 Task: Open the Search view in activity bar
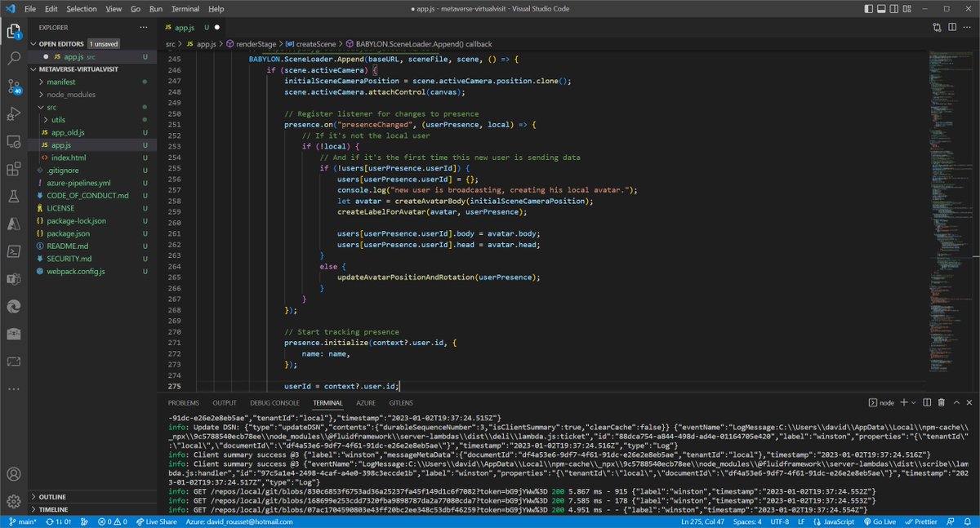(14, 59)
